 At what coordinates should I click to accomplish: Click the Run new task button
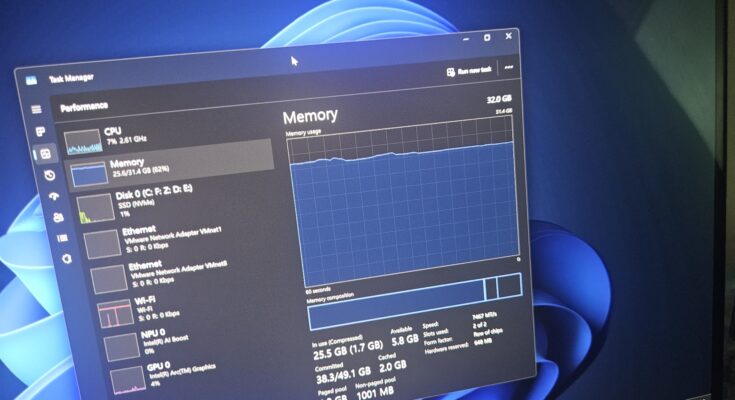[468, 70]
